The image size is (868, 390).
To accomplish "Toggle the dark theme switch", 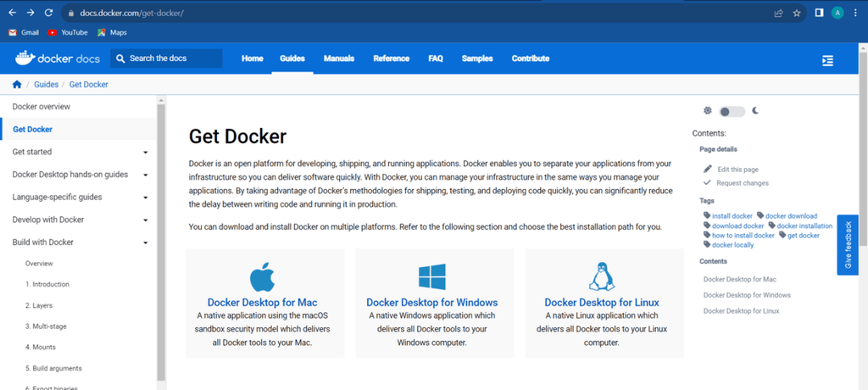I will [x=732, y=112].
